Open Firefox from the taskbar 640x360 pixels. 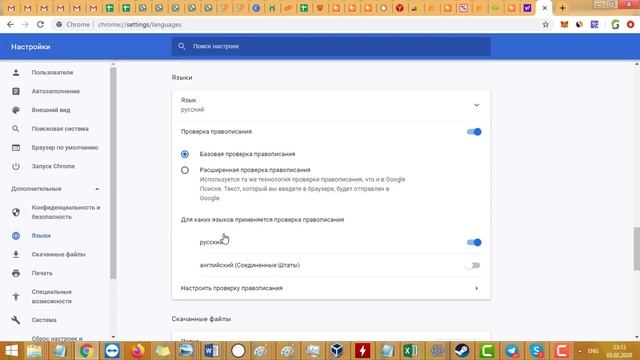pyautogui.click(x=138, y=351)
